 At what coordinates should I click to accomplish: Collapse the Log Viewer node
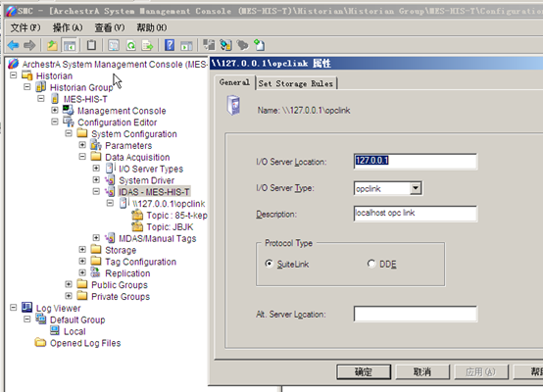coord(14,308)
